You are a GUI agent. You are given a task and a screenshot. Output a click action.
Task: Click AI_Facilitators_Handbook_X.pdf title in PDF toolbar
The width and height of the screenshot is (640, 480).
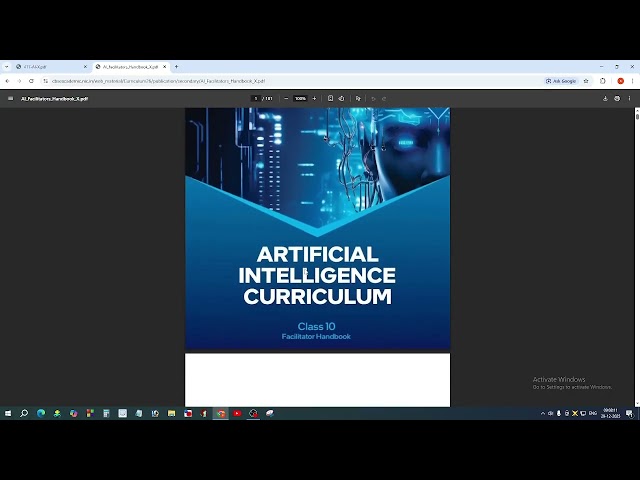[x=54, y=99]
